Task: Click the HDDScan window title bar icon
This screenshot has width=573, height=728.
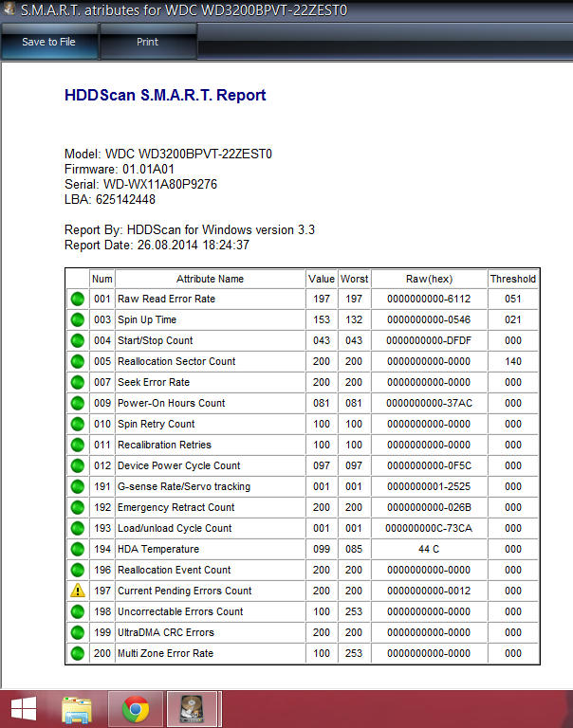Action: pos(9,9)
